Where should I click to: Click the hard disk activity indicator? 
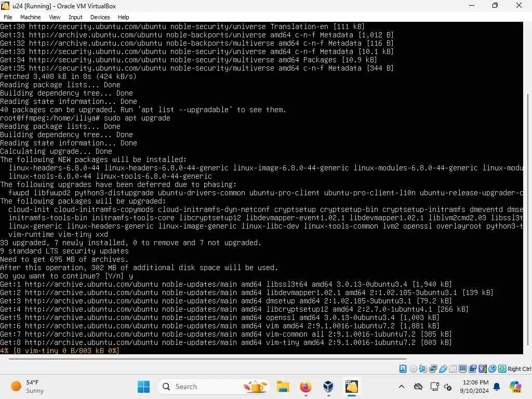403,369
